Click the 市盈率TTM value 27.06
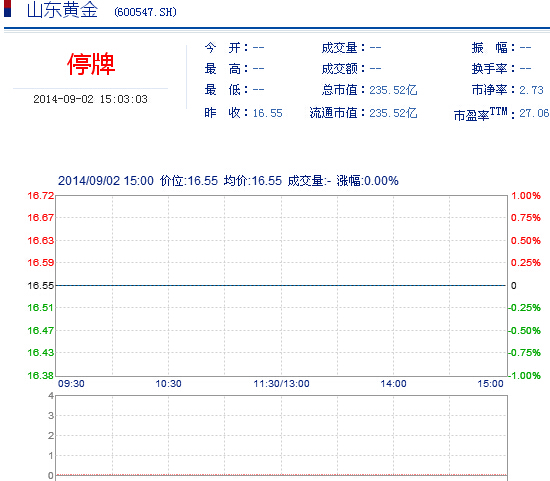Screen dimensions: 550x481 click(x=534, y=113)
